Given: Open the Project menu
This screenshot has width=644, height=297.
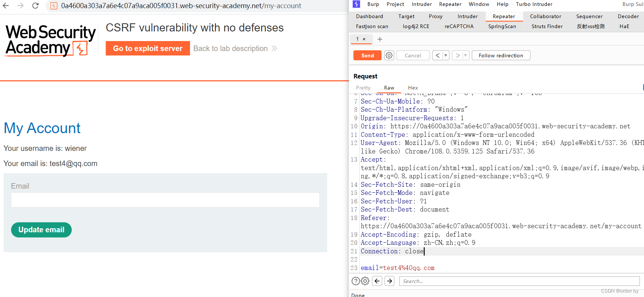Looking at the screenshot, I should 395,4.
